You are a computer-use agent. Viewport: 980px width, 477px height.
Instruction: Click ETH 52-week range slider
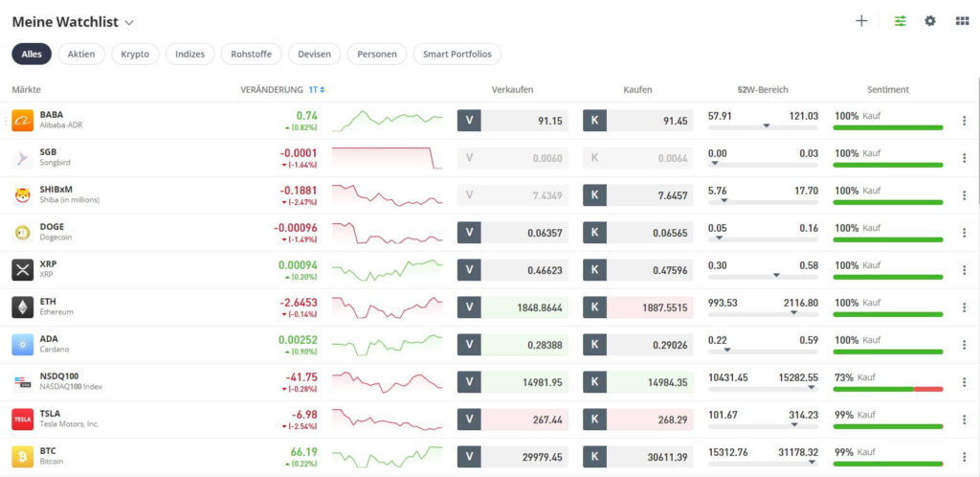[x=763, y=314]
